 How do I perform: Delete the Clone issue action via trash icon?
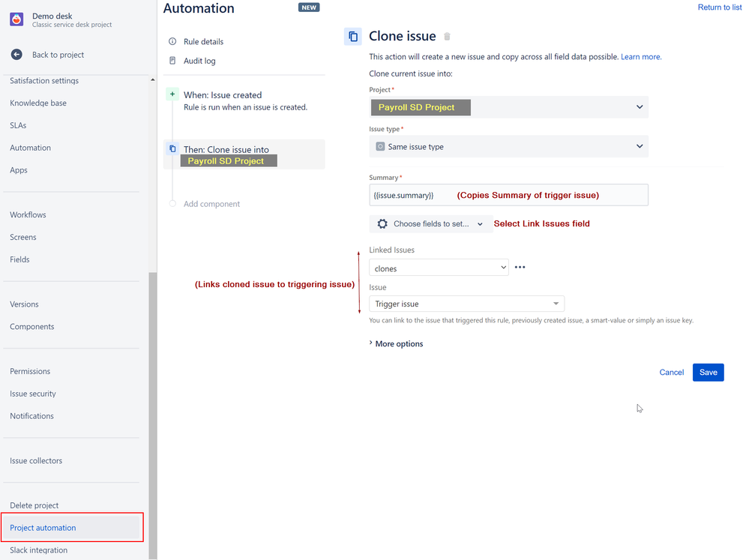447,36
